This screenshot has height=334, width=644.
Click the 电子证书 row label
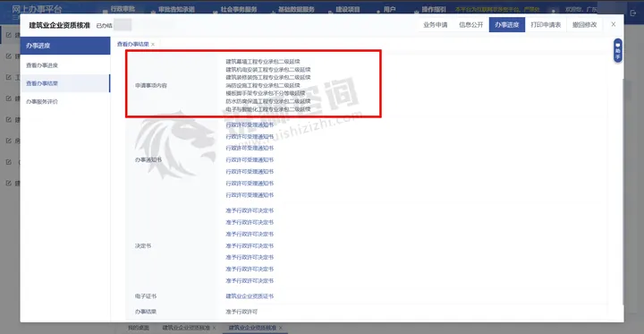pyautogui.click(x=146, y=296)
